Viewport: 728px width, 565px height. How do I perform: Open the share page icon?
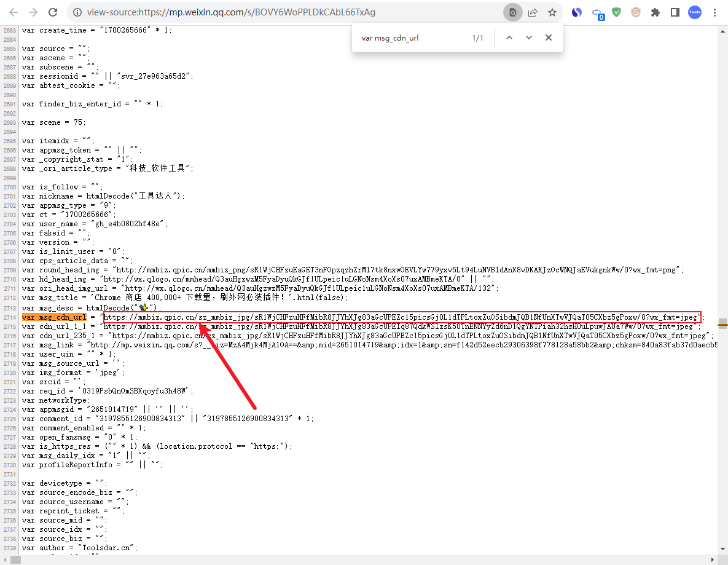[x=533, y=12]
